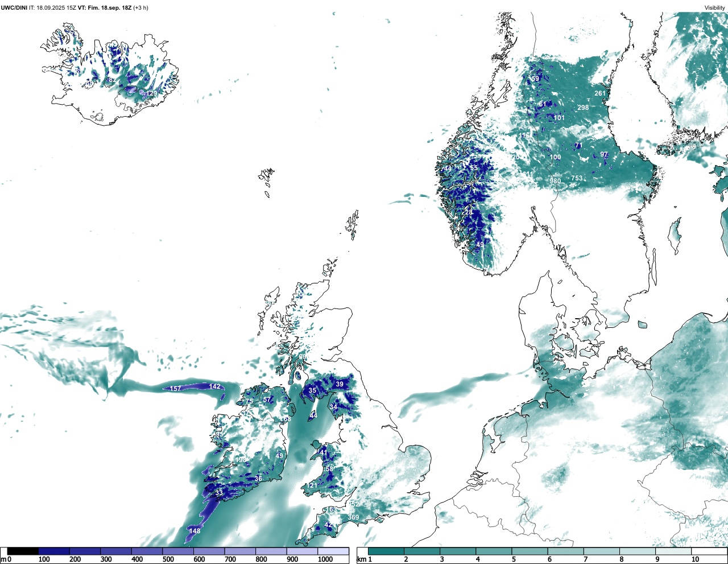Click the 'VT: Fim. 18.sep. 18Z' valid time
728x564 pixels.
[x=105, y=8]
